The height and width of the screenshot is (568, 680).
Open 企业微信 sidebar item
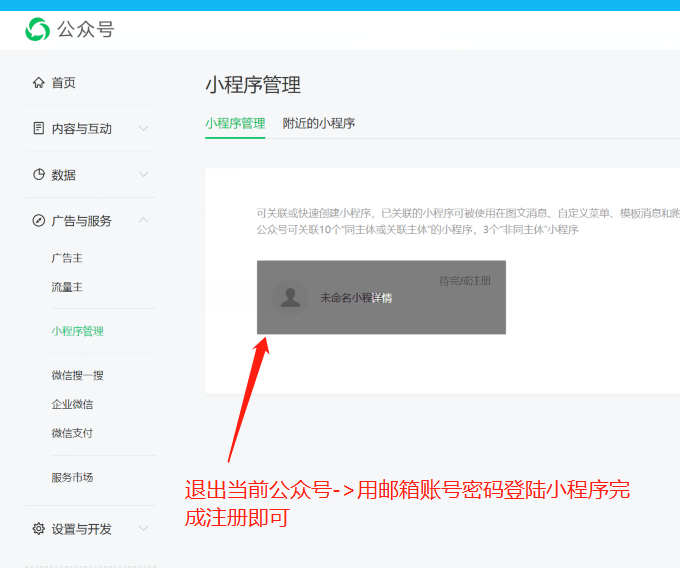tap(72, 405)
